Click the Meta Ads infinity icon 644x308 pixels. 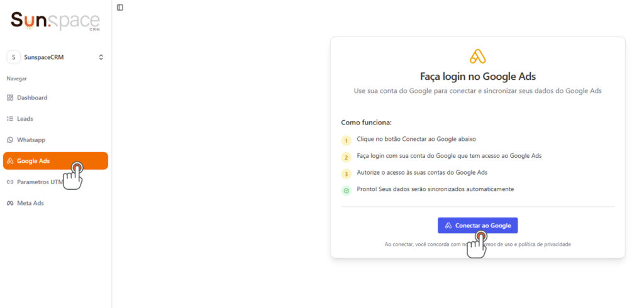click(x=10, y=203)
